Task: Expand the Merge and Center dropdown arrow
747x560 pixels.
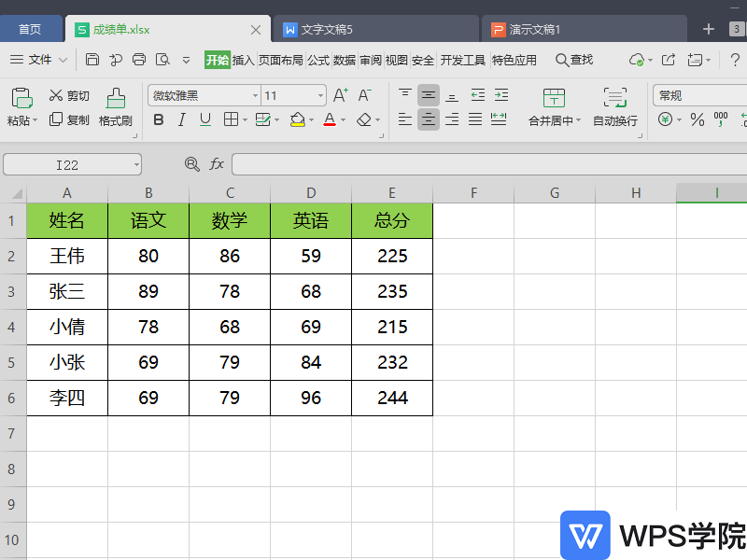Action: click(578, 120)
